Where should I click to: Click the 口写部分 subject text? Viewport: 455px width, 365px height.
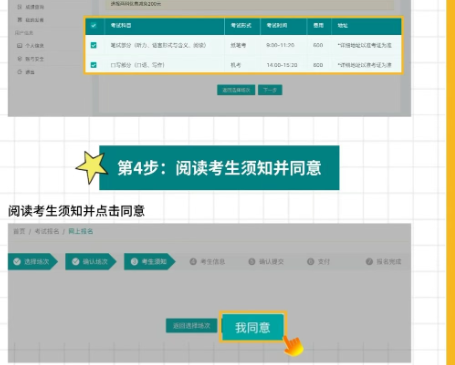pyautogui.click(x=138, y=65)
